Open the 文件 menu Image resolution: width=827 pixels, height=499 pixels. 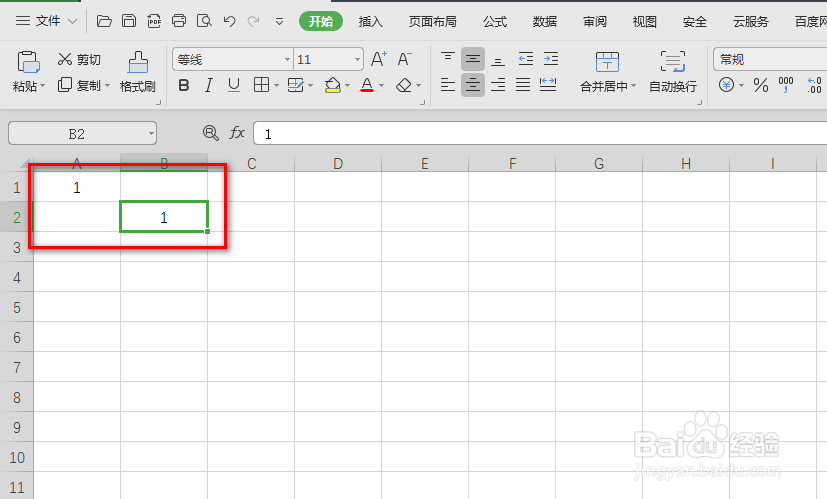pos(46,21)
